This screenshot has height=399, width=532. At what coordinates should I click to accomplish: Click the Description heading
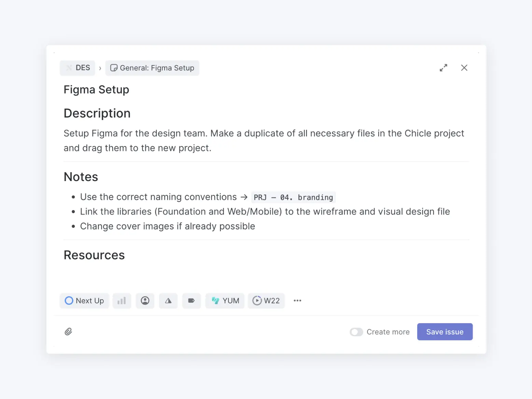(x=97, y=113)
